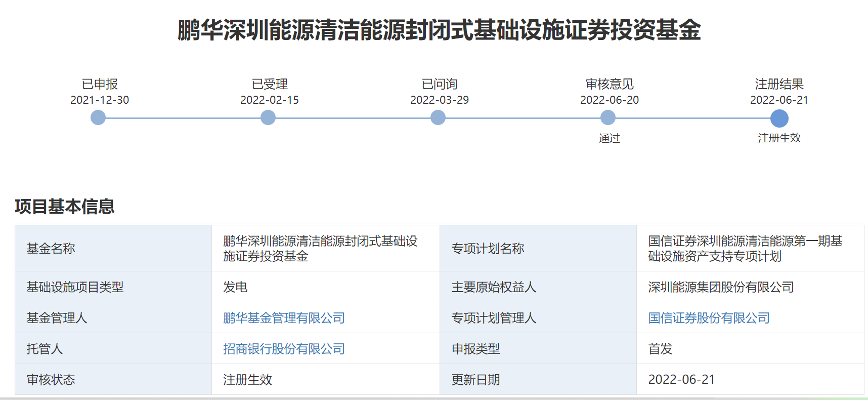Viewport: 868px width, 400px height.
Task: Click the 项目基本信息 section heading
Action: [x=65, y=207]
